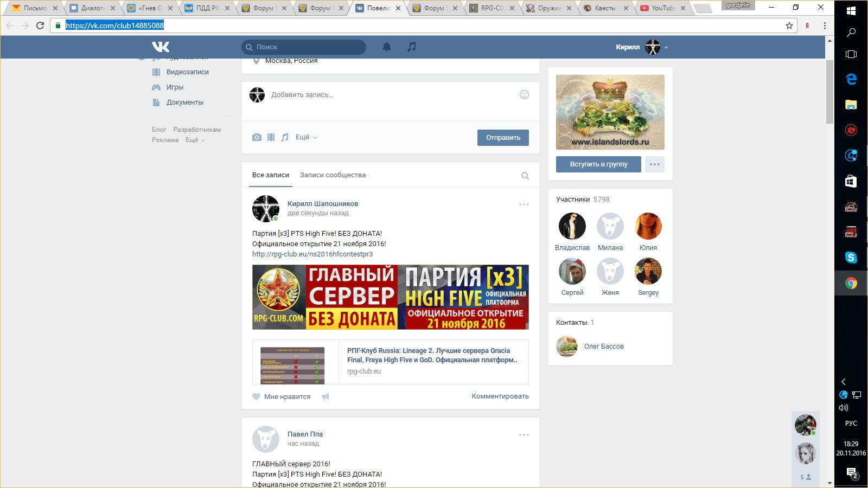Search wall posts with the magnifier icon
Image resolution: width=868 pixels, height=488 pixels.
[525, 176]
